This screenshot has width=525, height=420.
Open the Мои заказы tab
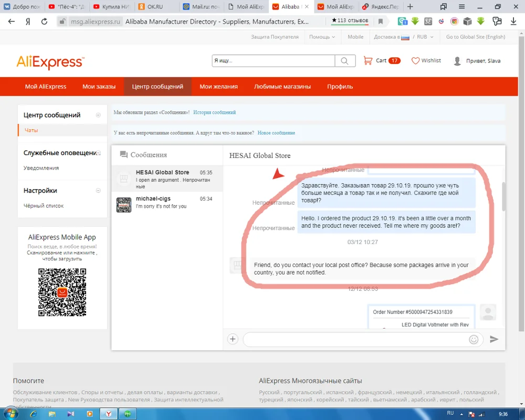(99, 87)
